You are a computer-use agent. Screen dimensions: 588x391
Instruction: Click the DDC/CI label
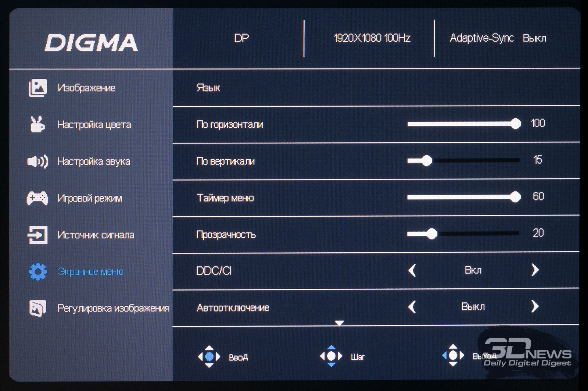pos(214,271)
